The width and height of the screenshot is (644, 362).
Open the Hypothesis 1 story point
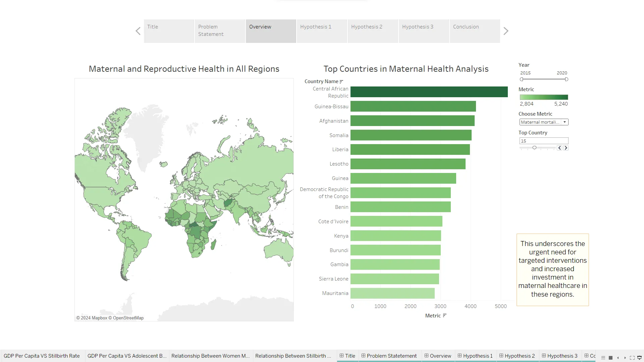tap(322, 31)
